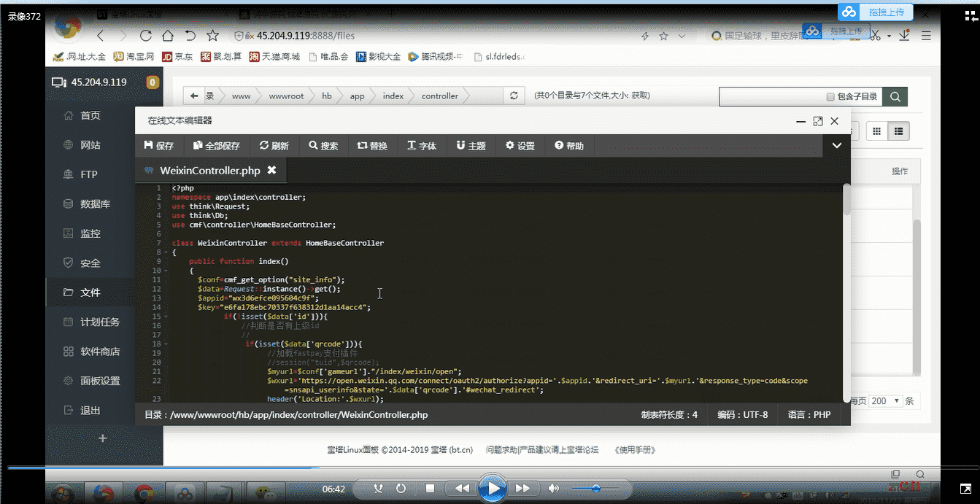Switch file manager to list view
Image resolution: width=980 pixels, height=504 pixels.
click(x=898, y=131)
